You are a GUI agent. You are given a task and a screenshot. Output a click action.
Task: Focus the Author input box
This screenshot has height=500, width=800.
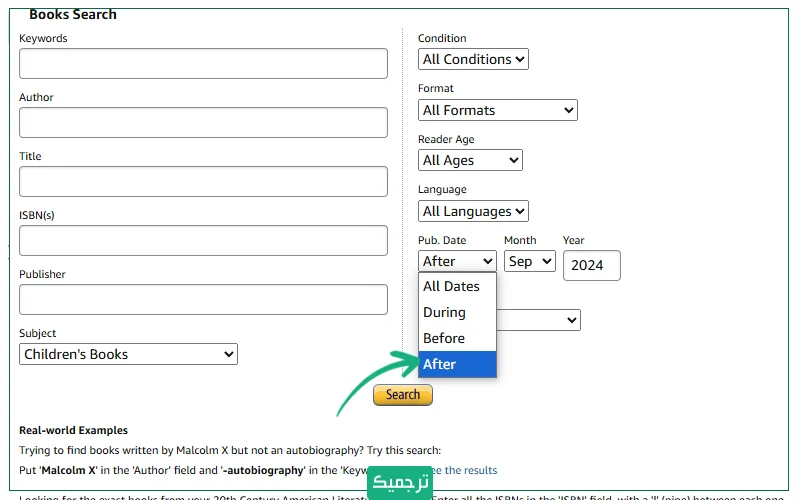pos(203,122)
